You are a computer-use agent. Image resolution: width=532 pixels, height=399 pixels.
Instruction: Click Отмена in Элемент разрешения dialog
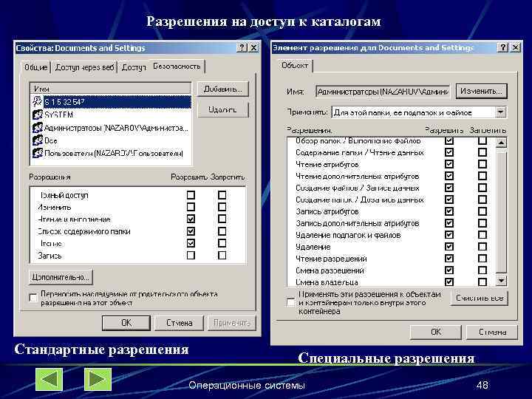tap(492, 332)
